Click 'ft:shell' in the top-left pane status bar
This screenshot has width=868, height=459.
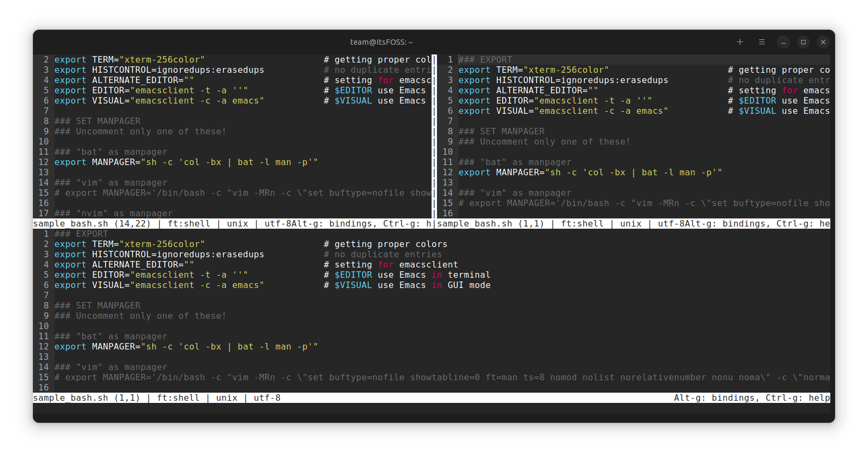189,224
